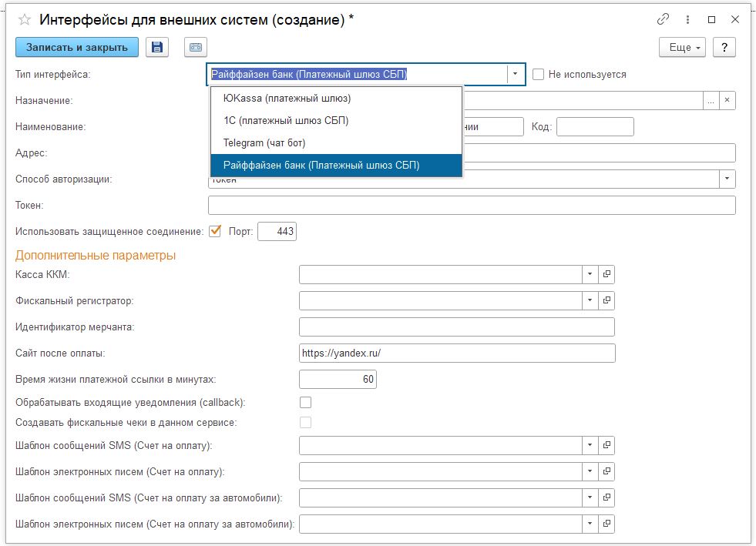This screenshot has height=546, width=756.
Task: Open the vertical dots menu icon
Action: click(x=687, y=19)
